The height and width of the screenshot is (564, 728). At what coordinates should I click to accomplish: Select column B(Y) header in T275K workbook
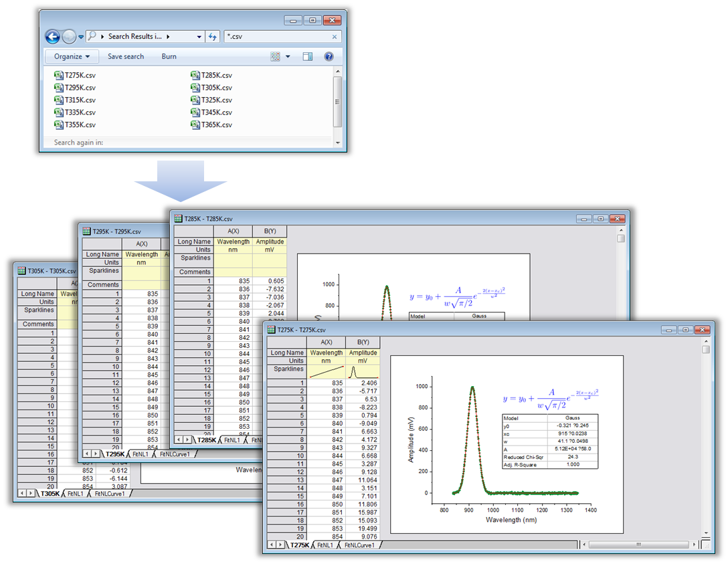click(363, 342)
